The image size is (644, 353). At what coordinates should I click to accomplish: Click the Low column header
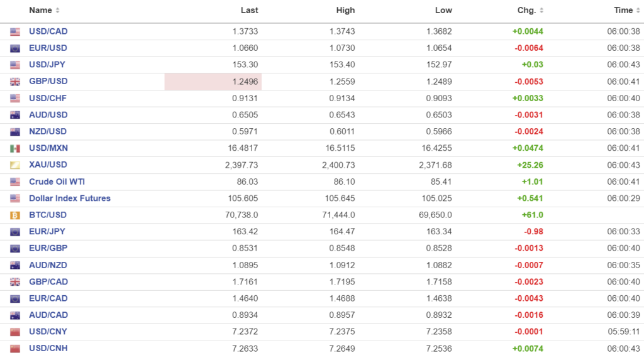443,11
